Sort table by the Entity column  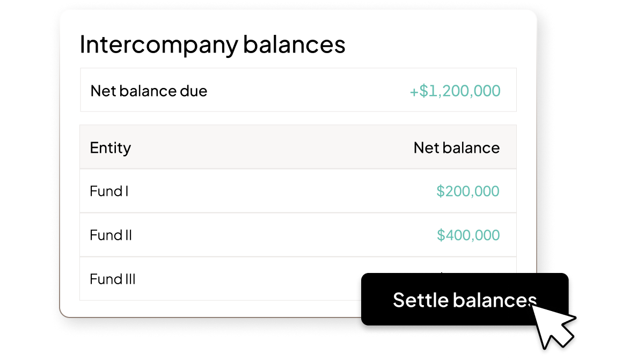click(x=111, y=147)
